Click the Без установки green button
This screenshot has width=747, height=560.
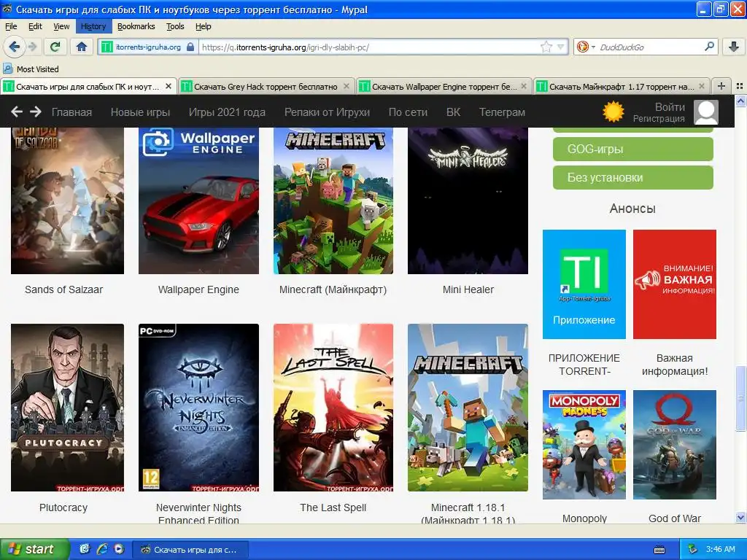[x=632, y=178]
